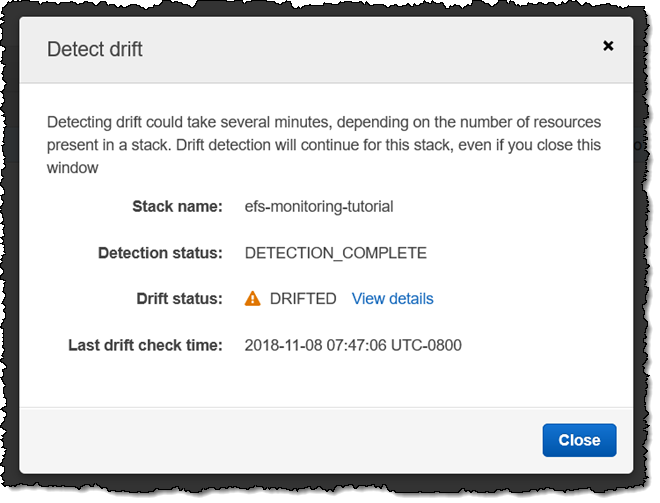
Task: Click the gray header bar beside the title
Action: click(370, 49)
